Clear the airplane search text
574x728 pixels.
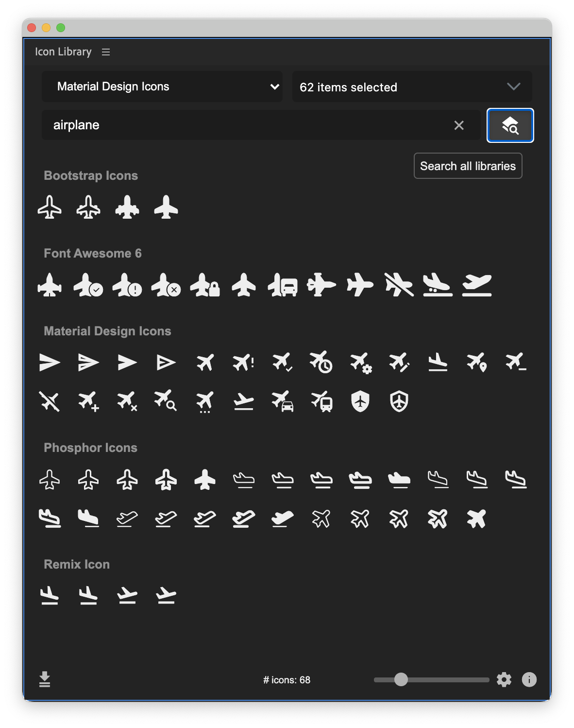point(459,125)
